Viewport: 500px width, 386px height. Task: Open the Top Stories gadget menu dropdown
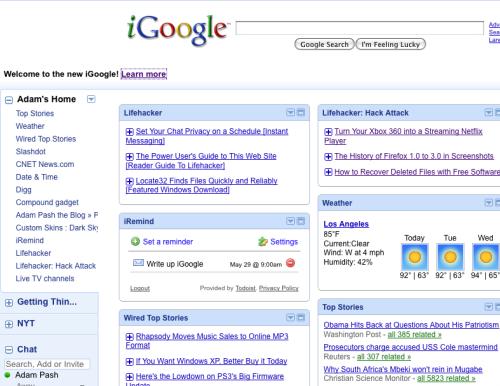pyautogui.click(x=489, y=307)
